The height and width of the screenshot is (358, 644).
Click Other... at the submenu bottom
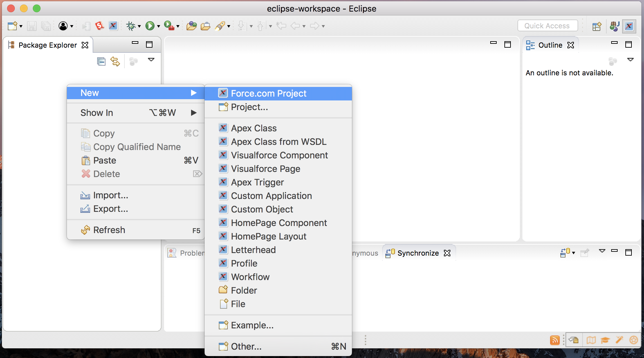coord(246,346)
